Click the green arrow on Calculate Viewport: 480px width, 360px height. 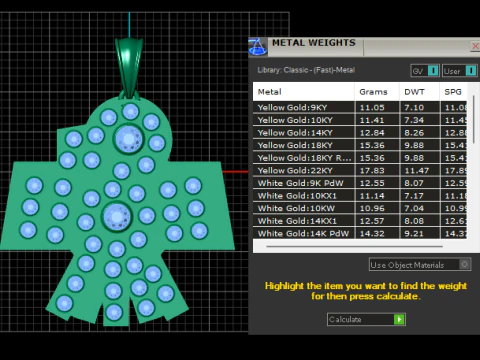pos(399,319)
